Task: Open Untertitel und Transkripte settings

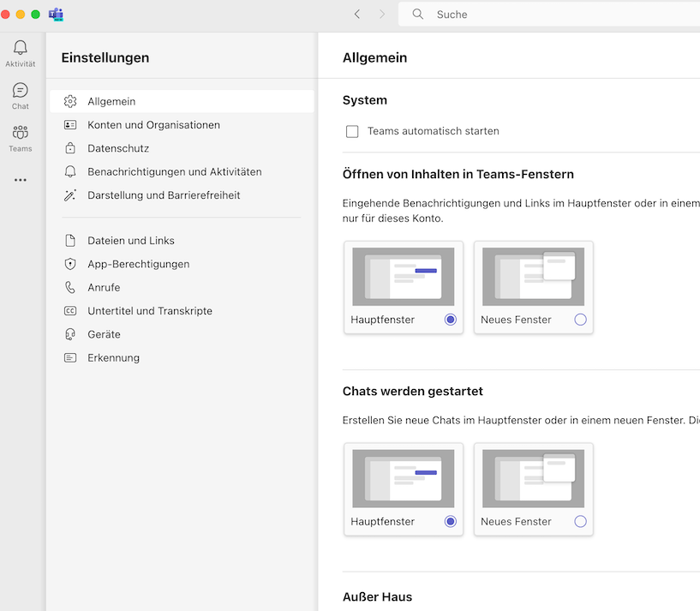Action: pos(149,311)
